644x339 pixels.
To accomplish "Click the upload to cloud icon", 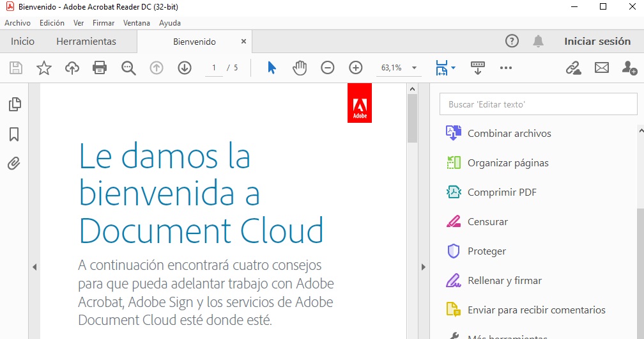I will coord(72,68).
